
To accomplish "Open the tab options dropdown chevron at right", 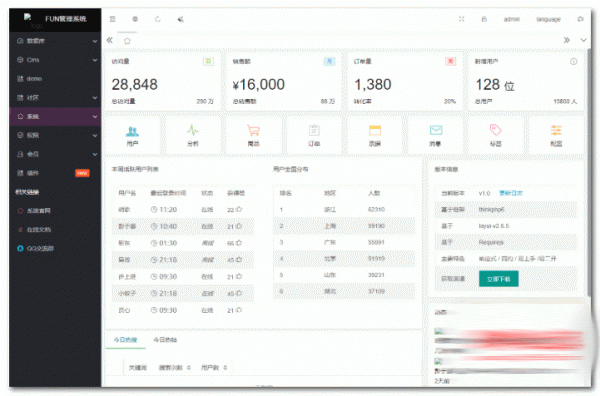I will (583, 40).
